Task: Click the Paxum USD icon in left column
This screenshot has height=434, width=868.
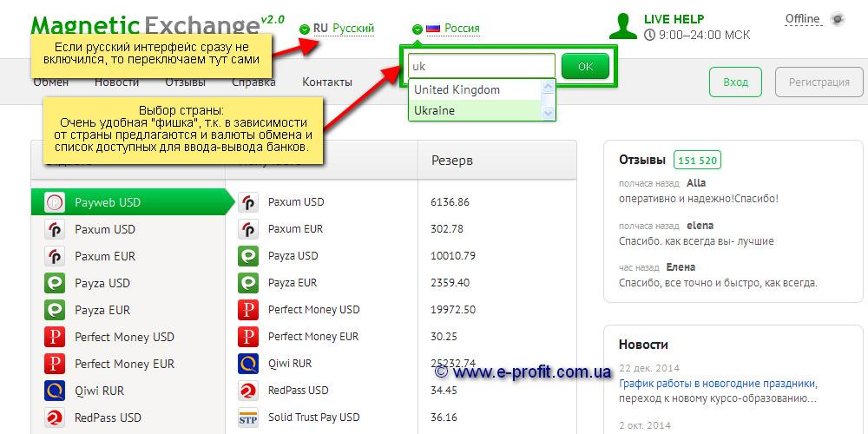Action: tap(54, 229)
